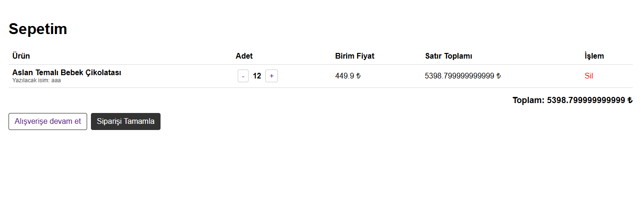Click the 449.9 unit price value
The height and width of the screenshot is (208, 644).
(x=345, y=76)
